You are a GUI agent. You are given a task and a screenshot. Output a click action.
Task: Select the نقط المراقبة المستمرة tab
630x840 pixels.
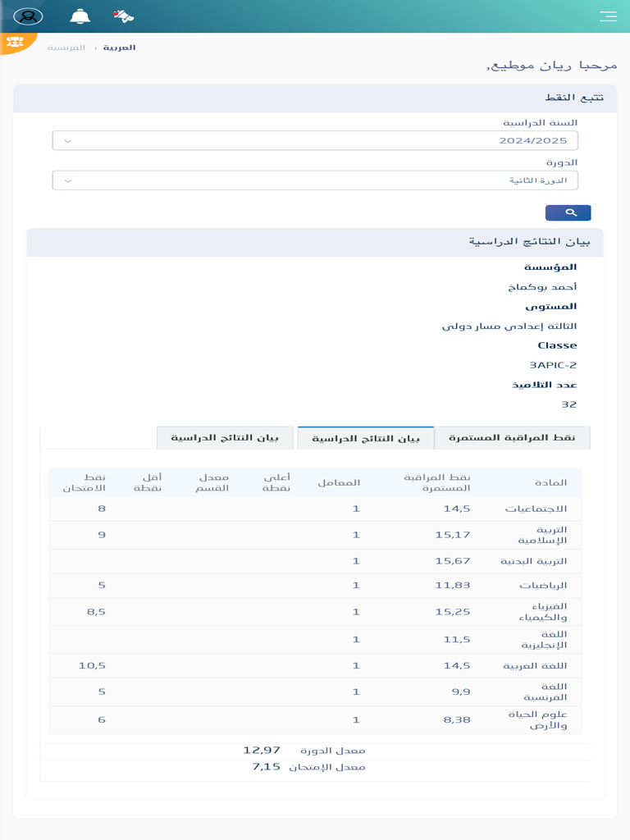coord(512,438)
